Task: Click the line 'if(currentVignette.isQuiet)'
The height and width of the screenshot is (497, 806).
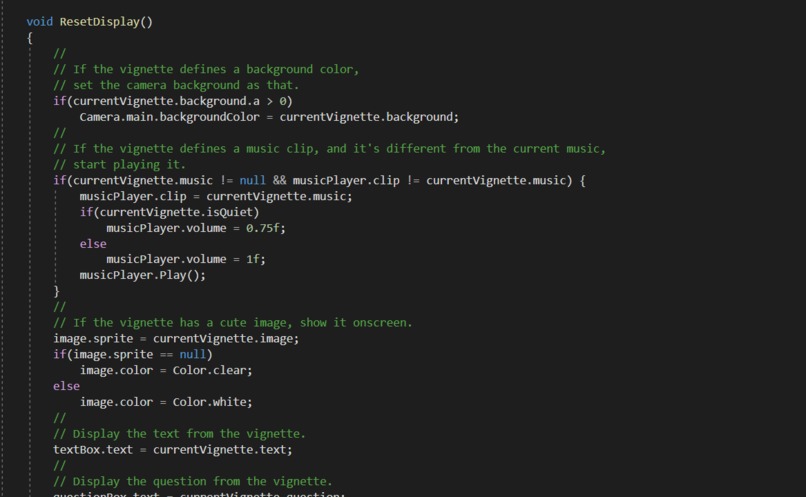Action: [x=169, y=212]
